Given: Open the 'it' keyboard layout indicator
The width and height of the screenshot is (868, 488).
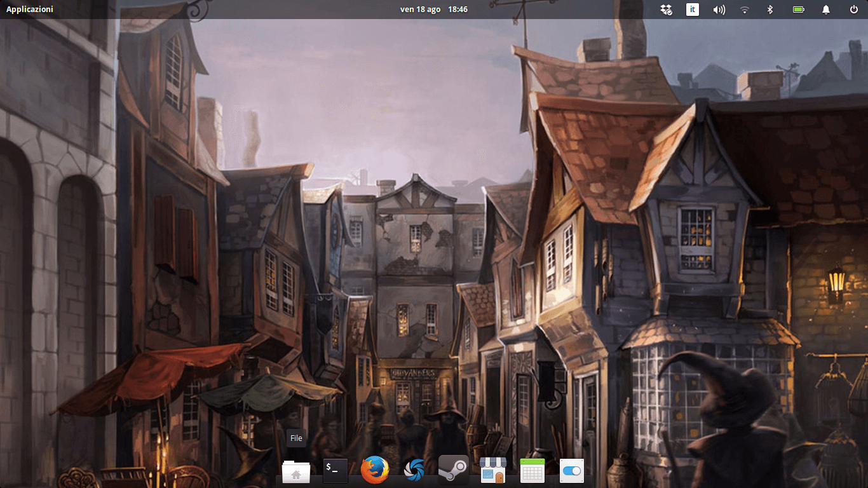Looking at the screenshot, I should coord(693,10).
